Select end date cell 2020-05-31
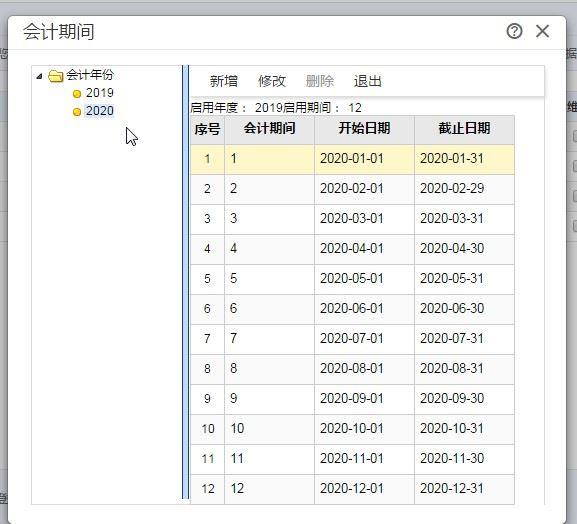 (464, 279)
